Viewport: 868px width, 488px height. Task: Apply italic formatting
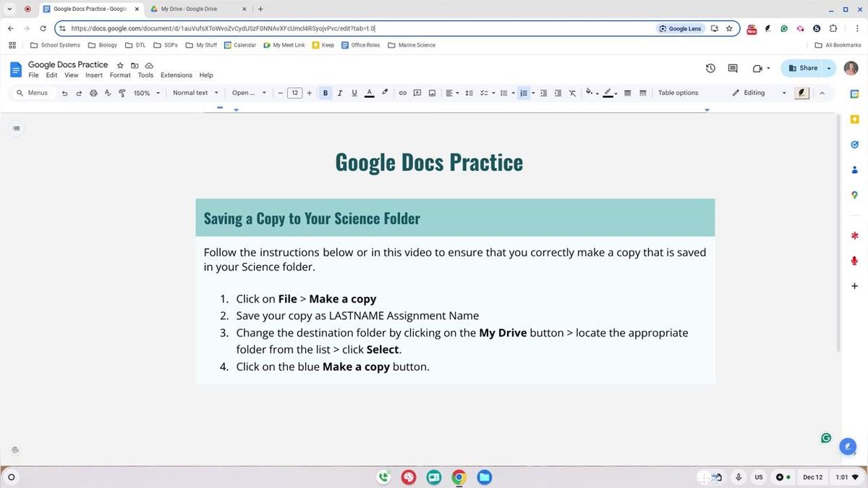(x=340, y=93)
